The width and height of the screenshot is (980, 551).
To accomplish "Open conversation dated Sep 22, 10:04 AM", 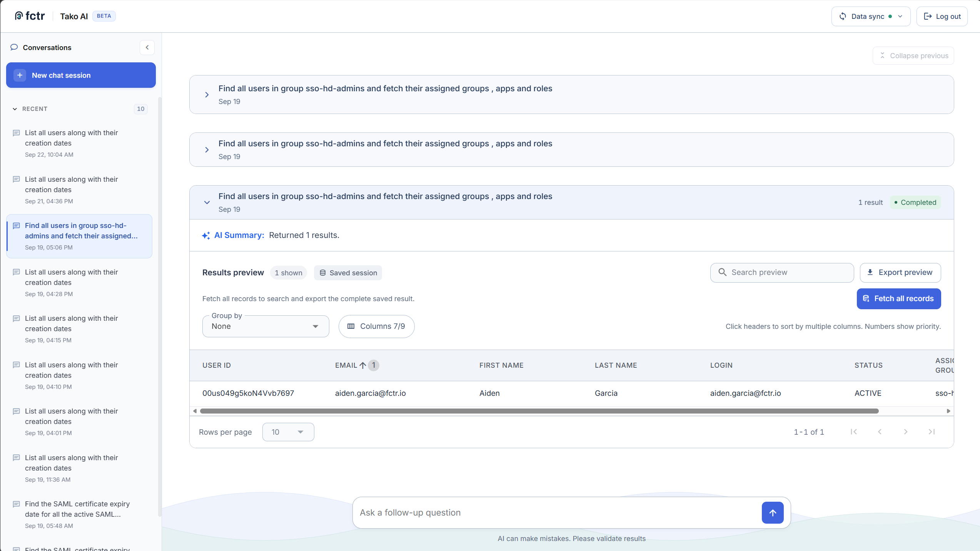I will (79, 143).
